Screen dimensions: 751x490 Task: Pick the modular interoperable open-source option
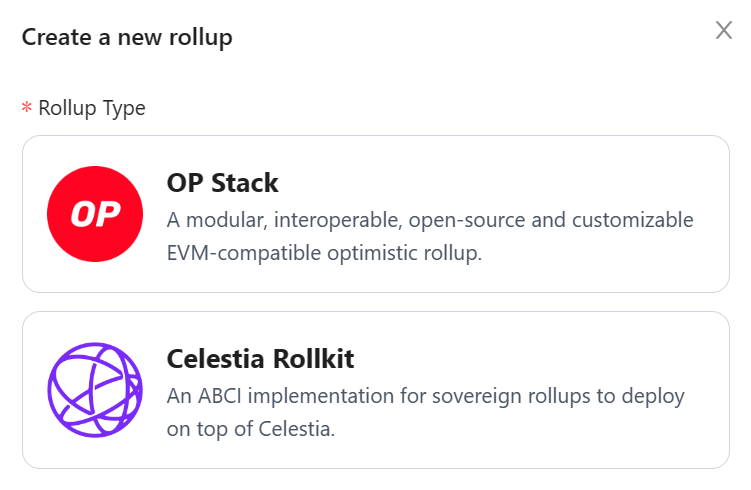tap(376, 214)
